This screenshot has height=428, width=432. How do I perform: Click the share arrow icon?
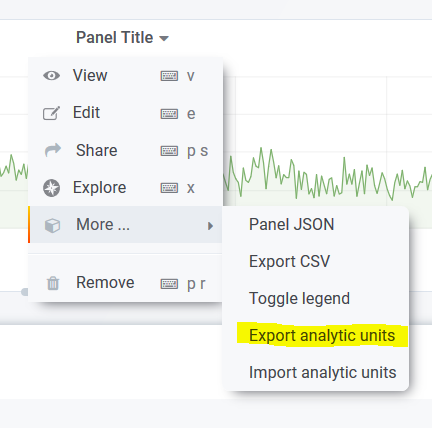coord(53,150)
